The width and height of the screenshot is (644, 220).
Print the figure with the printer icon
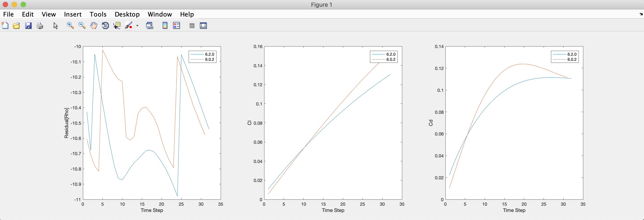[40, 25]
